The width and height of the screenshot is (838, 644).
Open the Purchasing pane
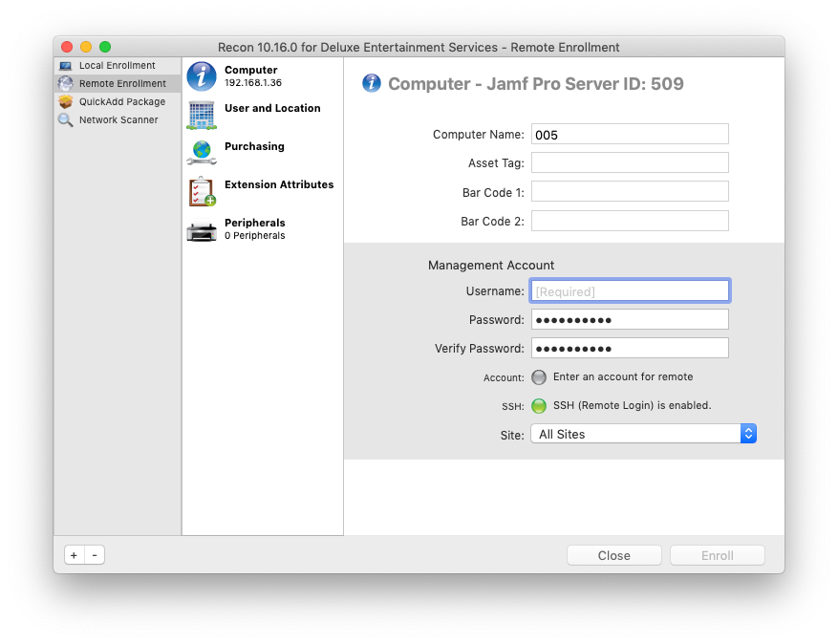tap(263, 152)
